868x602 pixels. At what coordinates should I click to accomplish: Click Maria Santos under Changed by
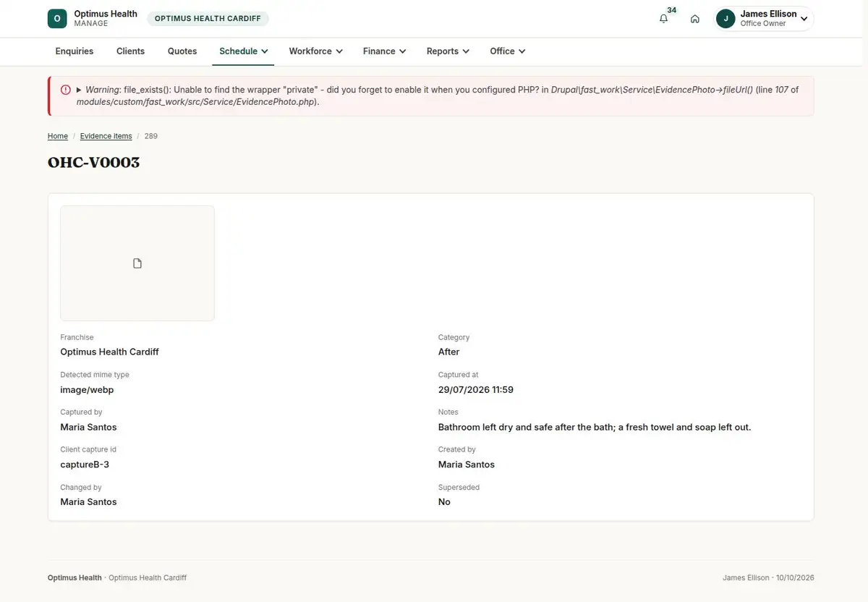88,502
